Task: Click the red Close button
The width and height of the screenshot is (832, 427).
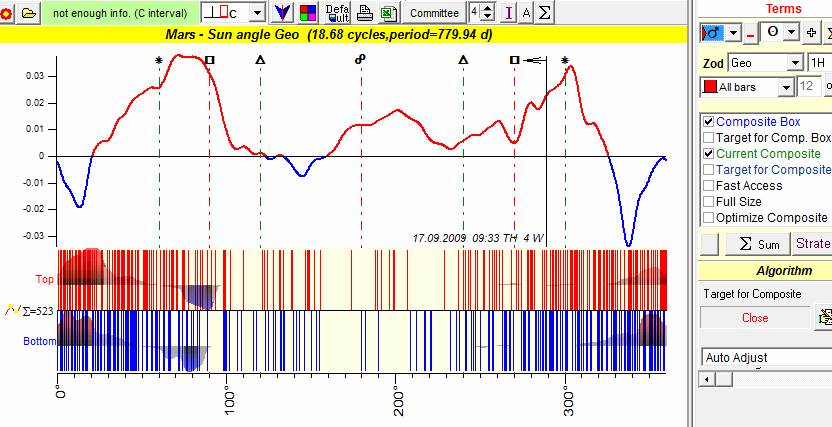Action: coord(755,318)
